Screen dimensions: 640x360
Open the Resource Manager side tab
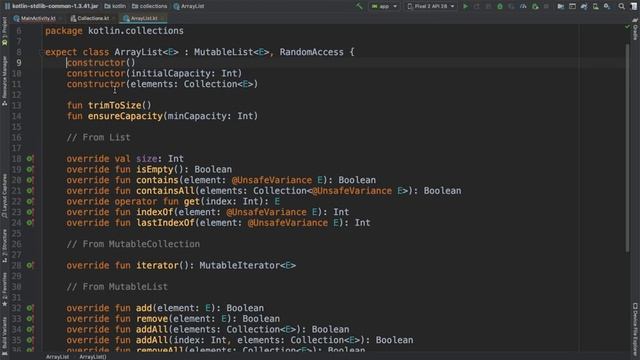coord(4,81)
